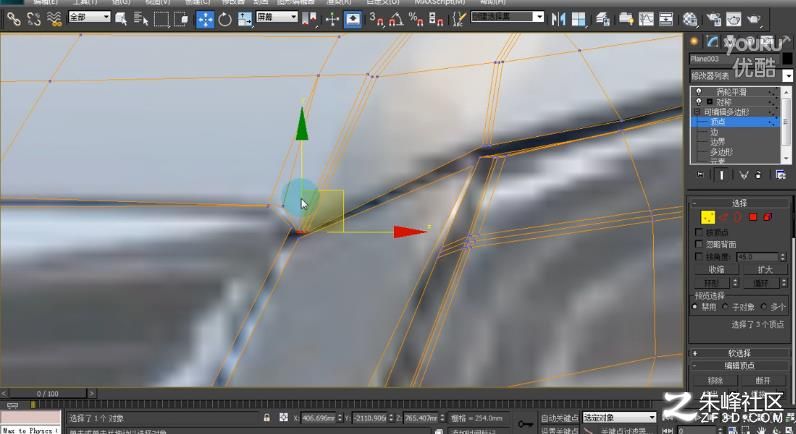
Task: Click Make Unique icon below stack
Action: point(743,175)
